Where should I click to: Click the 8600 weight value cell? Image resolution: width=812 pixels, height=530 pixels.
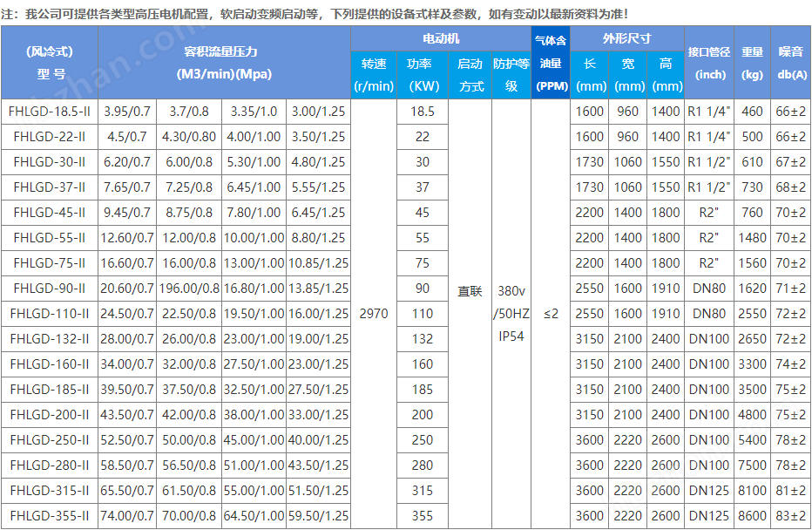752,516
